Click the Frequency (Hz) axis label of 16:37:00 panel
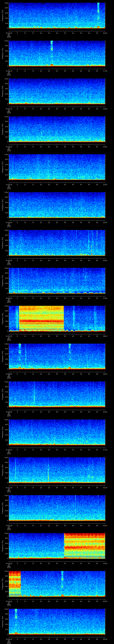 (x=3, y=318)
